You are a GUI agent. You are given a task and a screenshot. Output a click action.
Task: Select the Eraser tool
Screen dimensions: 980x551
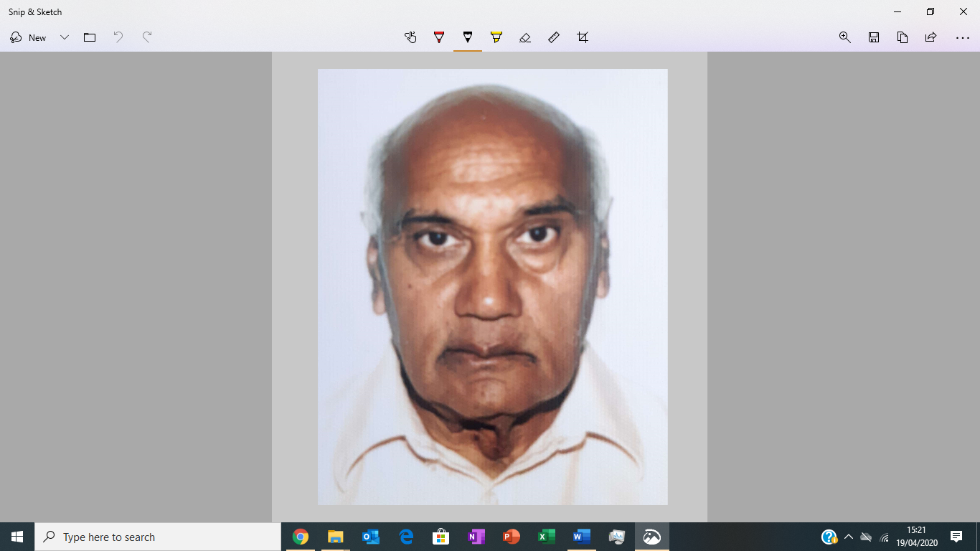coord(525,37)
